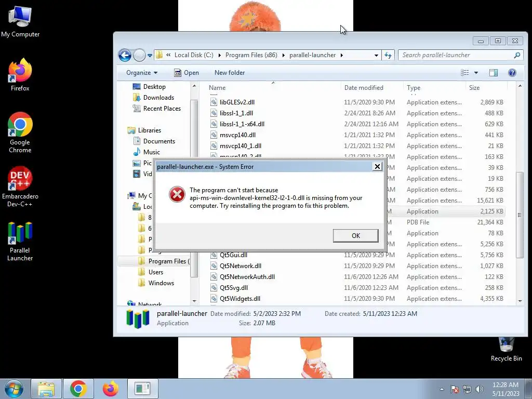This screenshot has width=532, height=399.
Task: Click Program Files (x86) breadcrumb
Action: tap(251, 55)
